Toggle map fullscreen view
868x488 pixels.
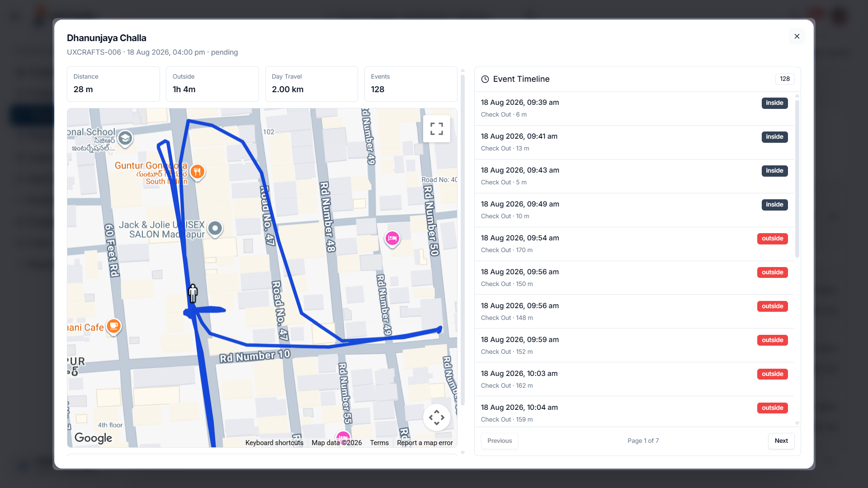436,129
